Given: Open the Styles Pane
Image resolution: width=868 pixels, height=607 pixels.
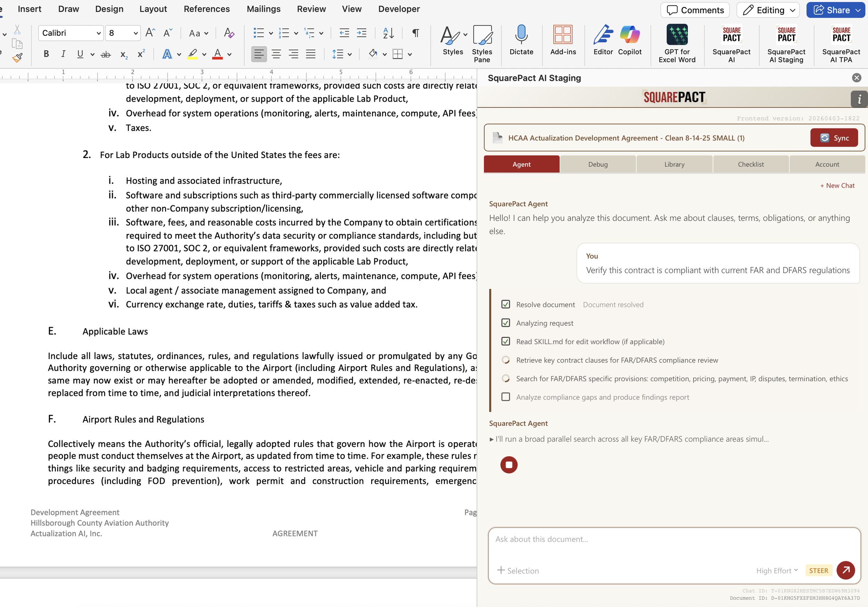Looking at the screenshot, I should click(482, 44).
